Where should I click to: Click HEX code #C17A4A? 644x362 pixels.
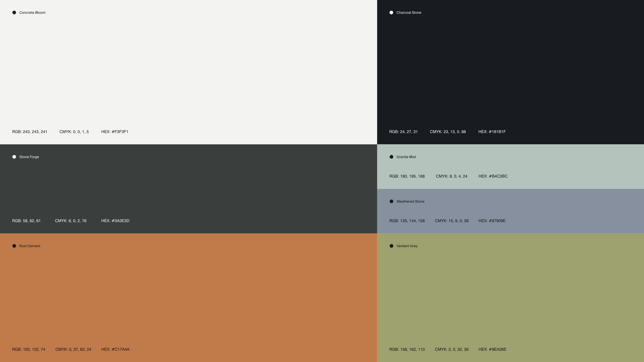pos(115,349)
